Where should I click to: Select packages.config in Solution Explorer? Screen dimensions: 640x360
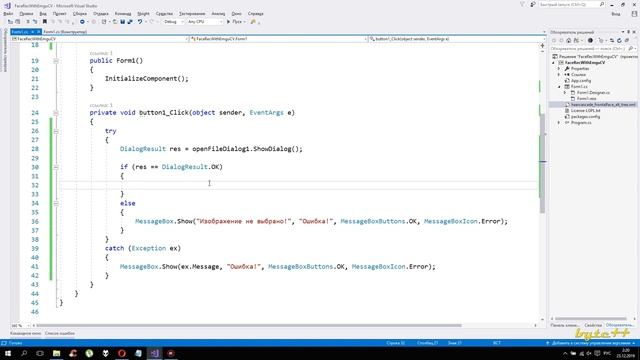[585, 117]
